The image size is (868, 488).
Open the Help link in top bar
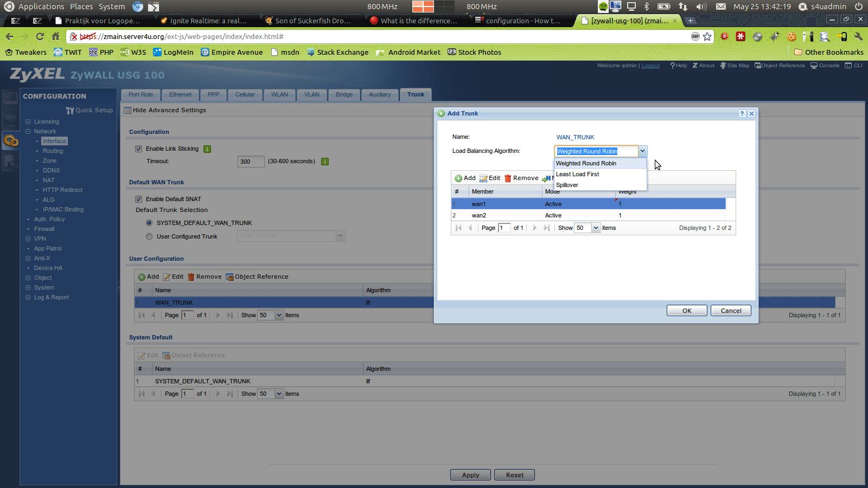point(679,66)
